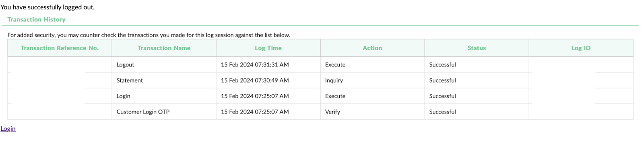Viewport: 644px width, 159px height.
Task: Click the Successful status in Logout row
Action: [477, 64]
